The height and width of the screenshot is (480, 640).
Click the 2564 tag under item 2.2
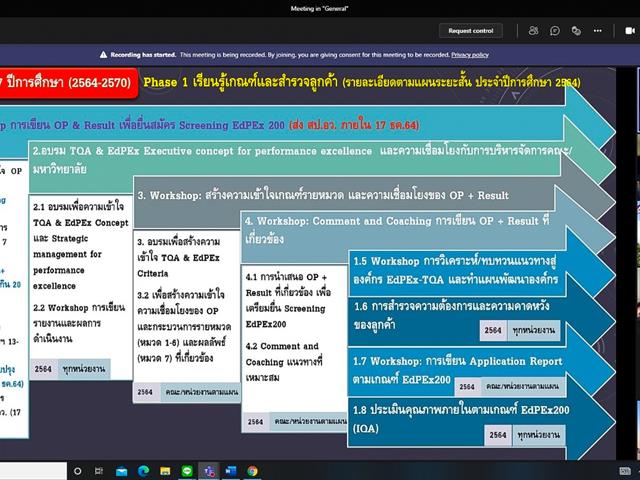tap(43, 369)
